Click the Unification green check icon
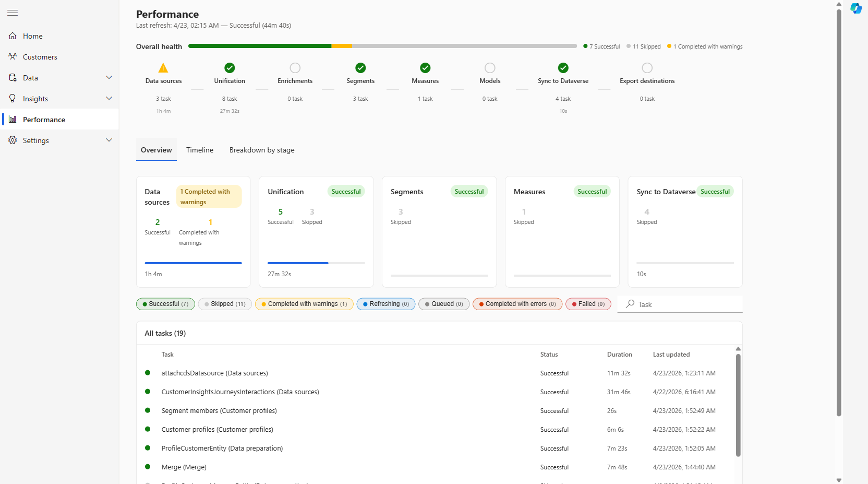 230,68
